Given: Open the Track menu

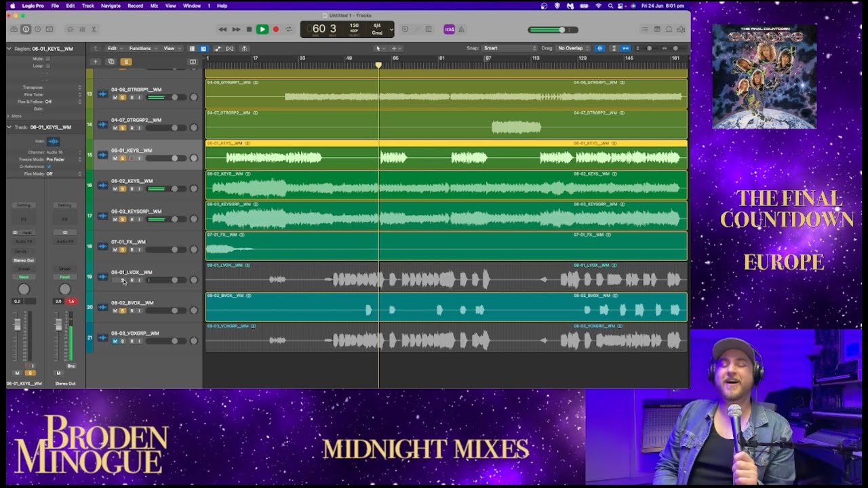Looking at the screenshot, I should click(x=88, y=5).
